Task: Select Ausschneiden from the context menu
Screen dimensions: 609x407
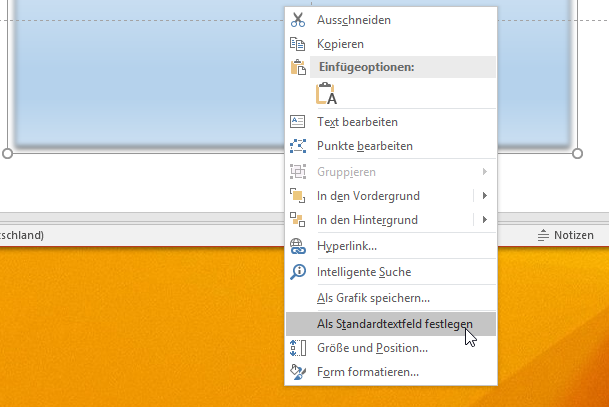Action: point(391,20)
